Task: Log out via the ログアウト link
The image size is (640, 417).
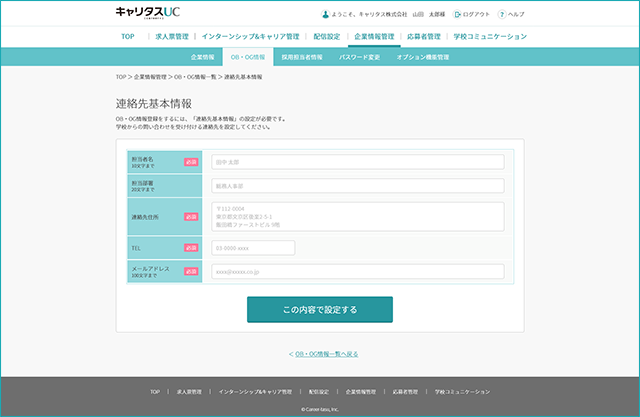Action: pyautogui.click(x=476, y=14)
